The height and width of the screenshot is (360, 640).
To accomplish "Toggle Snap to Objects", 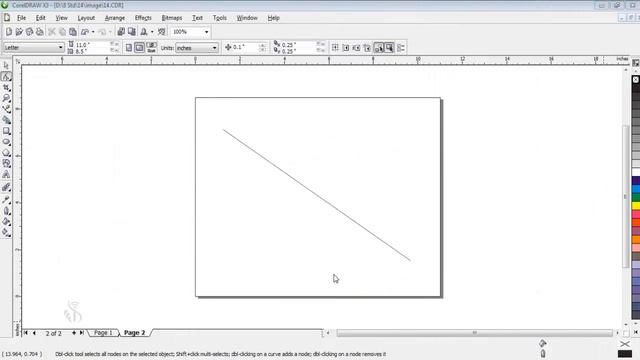I will point(356,48).
